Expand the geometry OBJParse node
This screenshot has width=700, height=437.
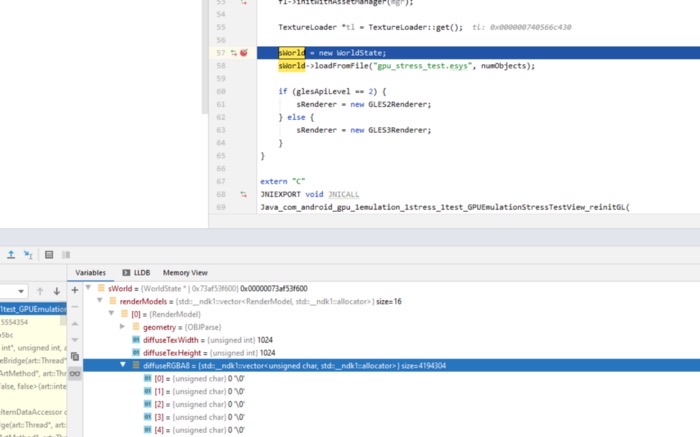coord(122,327)
